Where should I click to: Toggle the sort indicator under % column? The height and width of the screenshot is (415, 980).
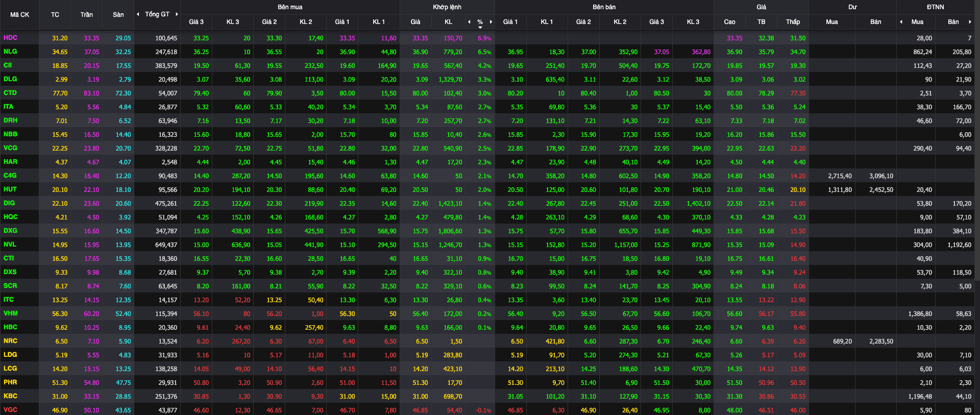tap(480, 27)
